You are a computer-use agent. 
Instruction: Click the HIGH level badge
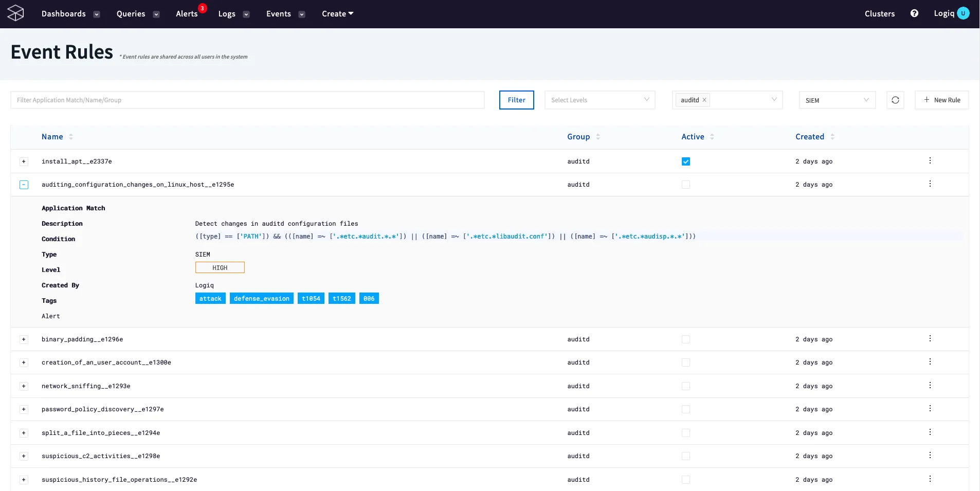[220, 267]
